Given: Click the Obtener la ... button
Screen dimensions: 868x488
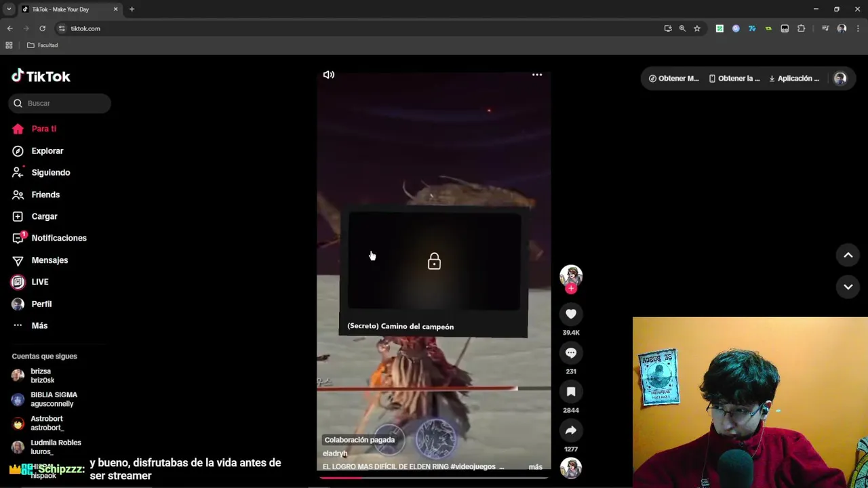Looking at the screenshot, I should [x=734, y=79].
